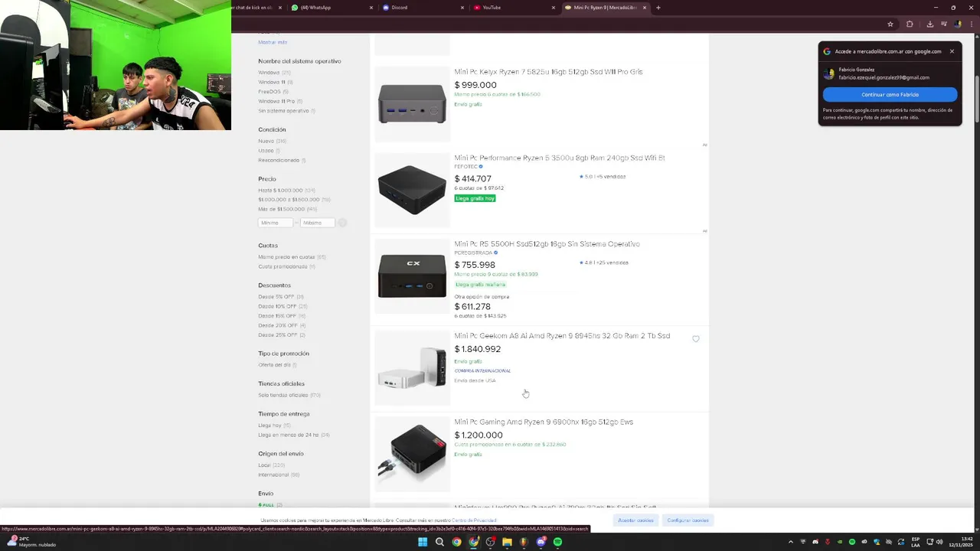
Task: Open Windows Start menu
Action: point(423,542)
